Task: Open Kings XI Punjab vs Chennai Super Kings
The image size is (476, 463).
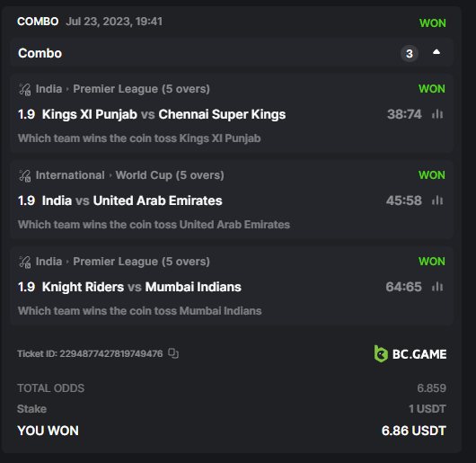Action: pyautogui.click(x=163, y=114)
